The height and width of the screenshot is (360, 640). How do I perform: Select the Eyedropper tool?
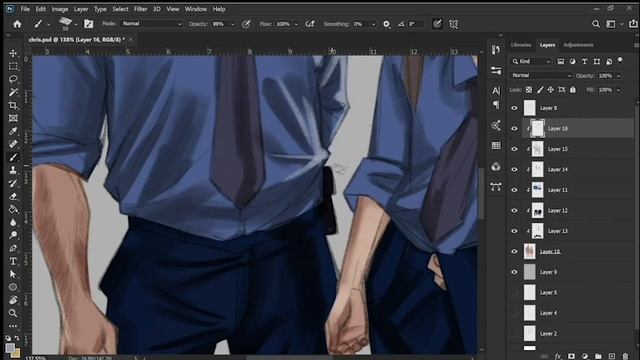click(x=13, y=131)
